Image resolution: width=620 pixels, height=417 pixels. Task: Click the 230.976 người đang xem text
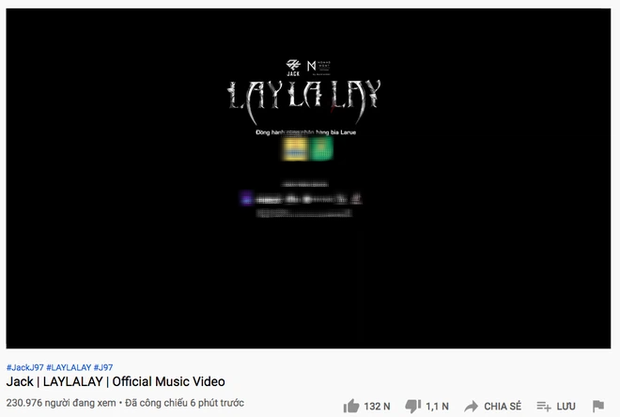click(61, 403)
